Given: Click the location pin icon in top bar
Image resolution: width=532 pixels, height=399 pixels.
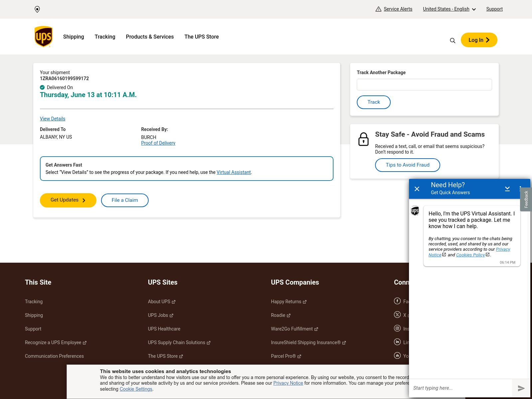Looking at the screenshot, I should (x=37, y=9).
